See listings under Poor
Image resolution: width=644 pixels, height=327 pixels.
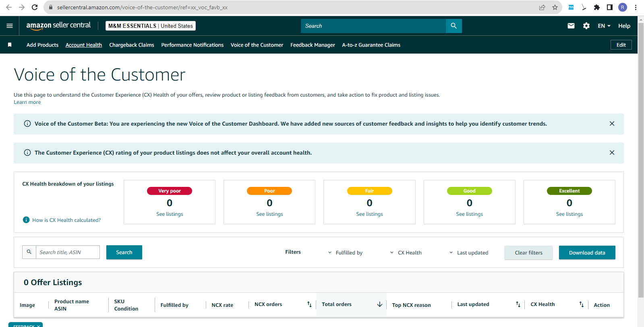[x=269, y=214]
